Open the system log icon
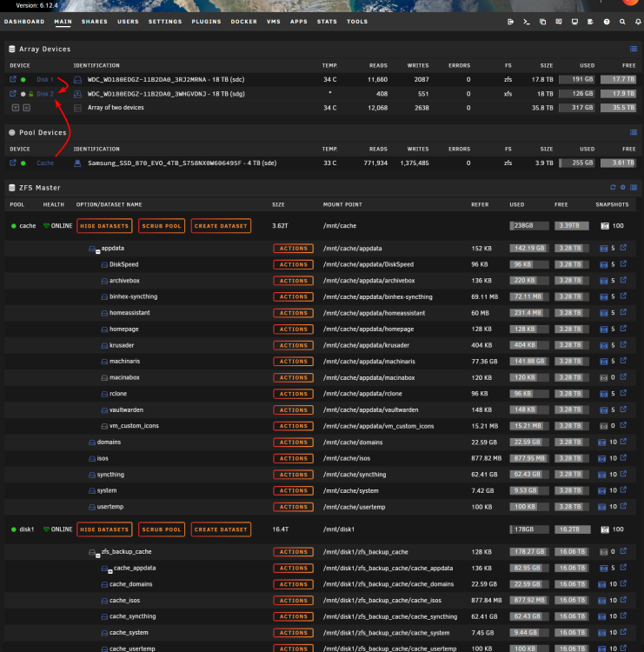This screenshot has height=652, width=644. pos(590,22)
